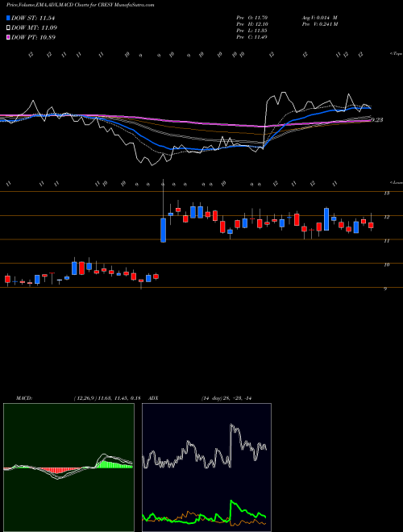Click the 'MACD:' panel heading
403x532 pixels.
click(23, 398)
